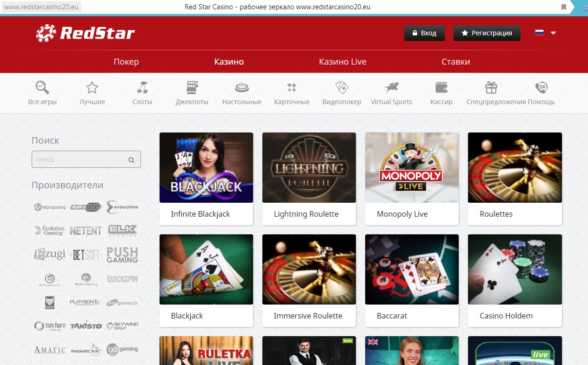Screen dimensions: 588x365
Task: Open the Слоты cherry category
Action: (142, 87)
